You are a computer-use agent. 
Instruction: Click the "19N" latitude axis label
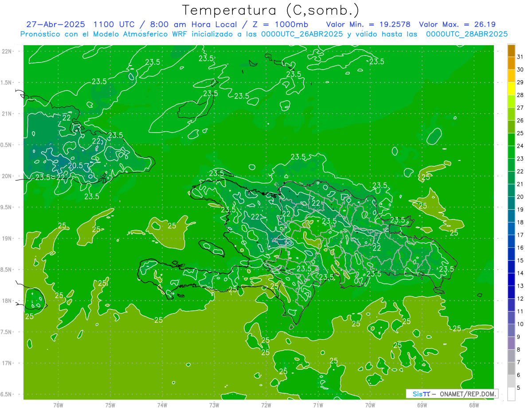[7, 238]
